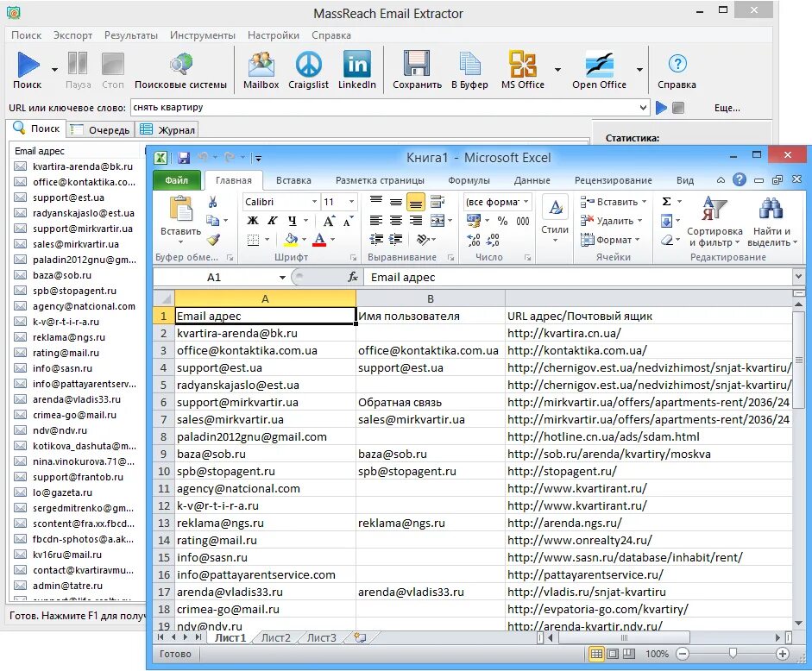Viewport: 812px width, 671px height.
Task: Open Excel Формат cells dropdown
Action: [611, 240]
